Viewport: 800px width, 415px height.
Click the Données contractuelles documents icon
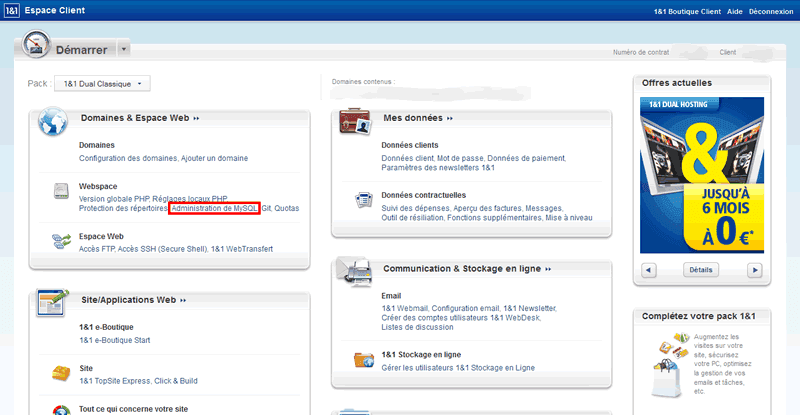364,200
